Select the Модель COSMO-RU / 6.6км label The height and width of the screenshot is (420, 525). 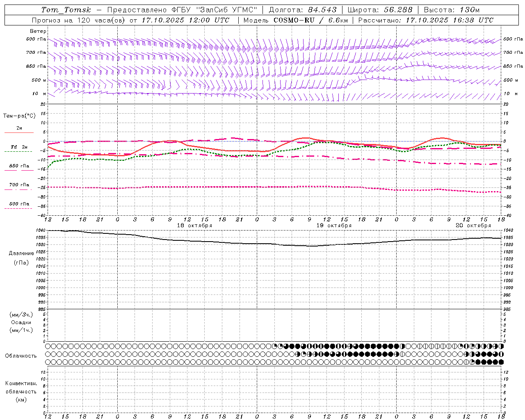click(295, 20)
